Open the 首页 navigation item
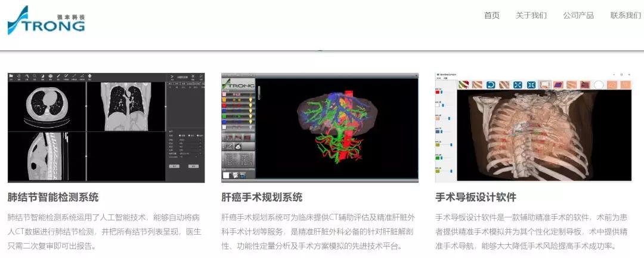This screenshot has width=644, height=258. [x=492, y=16]
